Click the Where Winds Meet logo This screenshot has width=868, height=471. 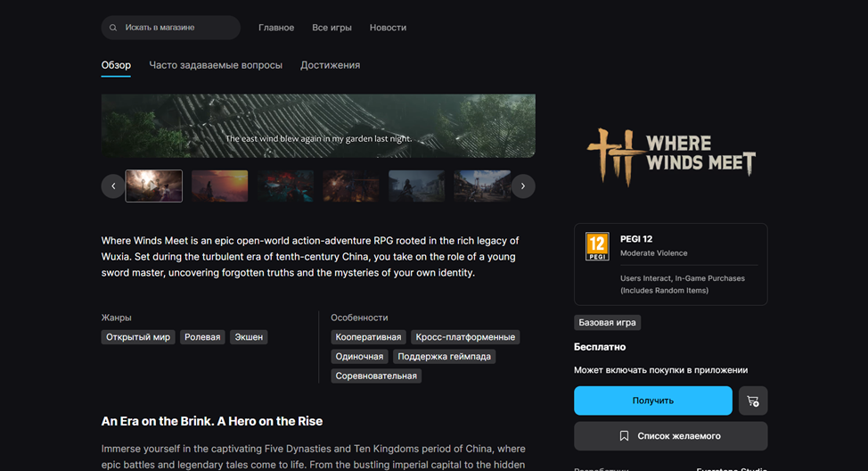(670, 155)
